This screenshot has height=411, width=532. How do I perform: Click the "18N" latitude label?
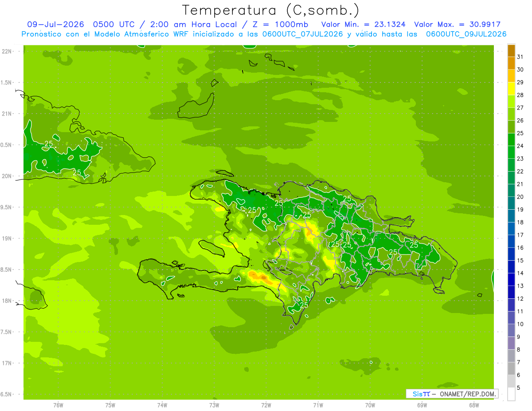[x=6, y=301]
